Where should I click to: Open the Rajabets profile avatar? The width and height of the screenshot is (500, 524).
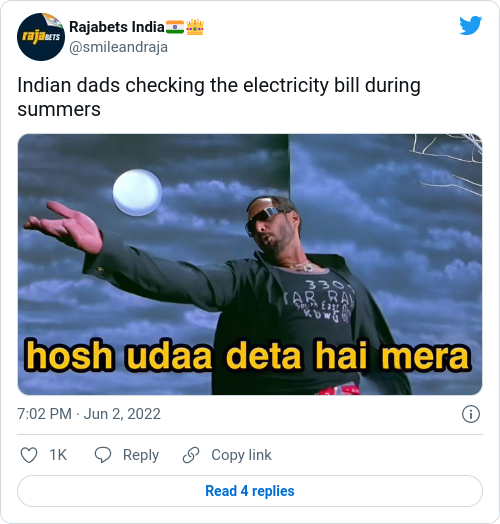pyautogui.click(x=41, y=37)
